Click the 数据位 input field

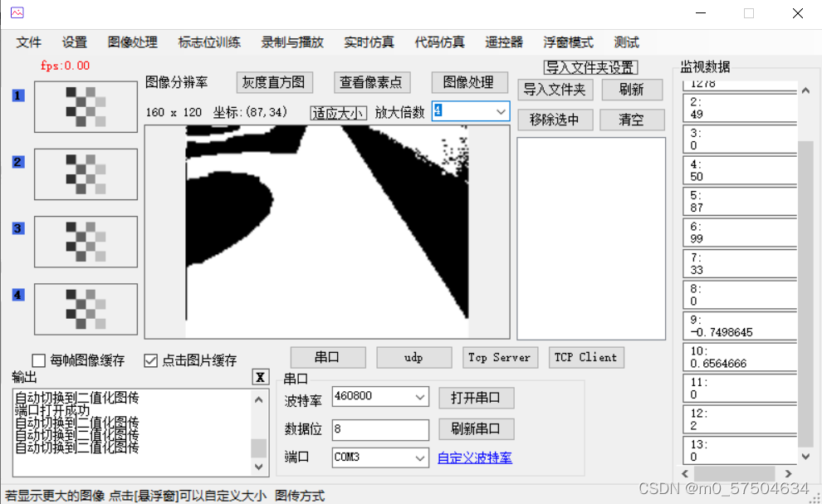point(380,429)
